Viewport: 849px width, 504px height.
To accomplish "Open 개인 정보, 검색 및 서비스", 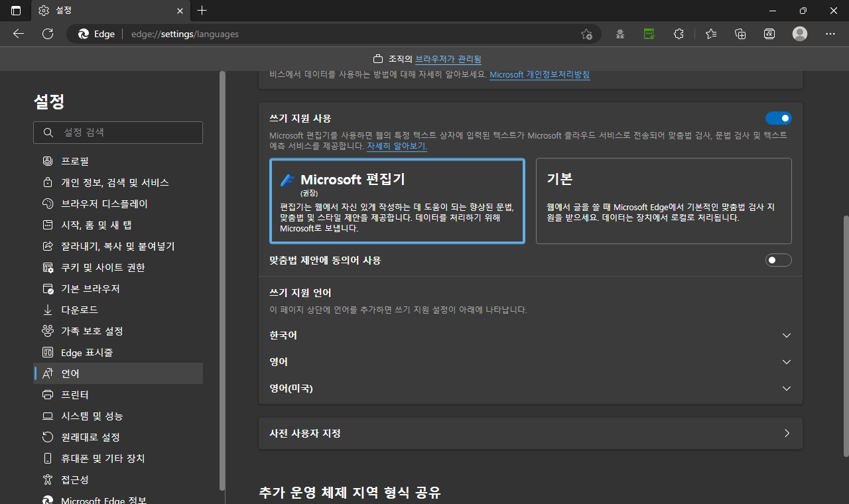I will pyautogui.click(x=118, y=182).
